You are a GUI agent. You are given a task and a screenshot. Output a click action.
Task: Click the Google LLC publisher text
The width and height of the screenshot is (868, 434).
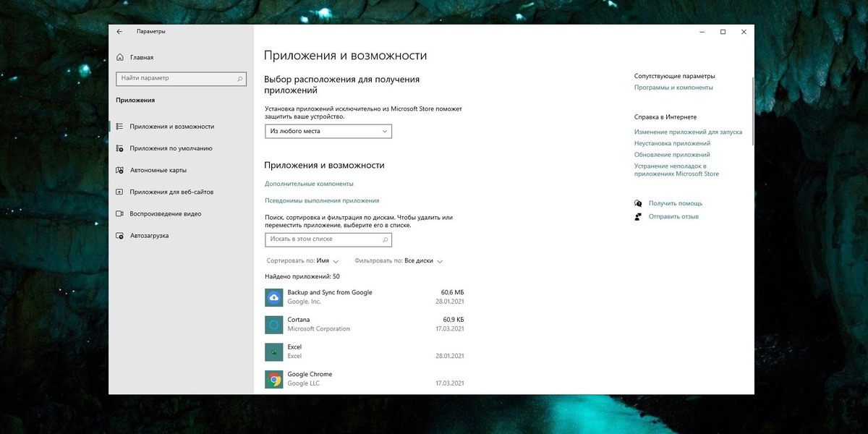[x=303, y=383]
